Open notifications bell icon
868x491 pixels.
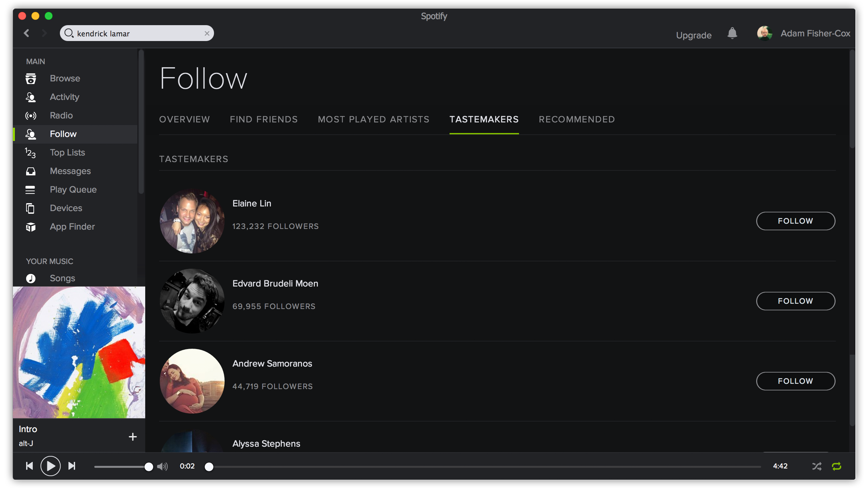732,33
